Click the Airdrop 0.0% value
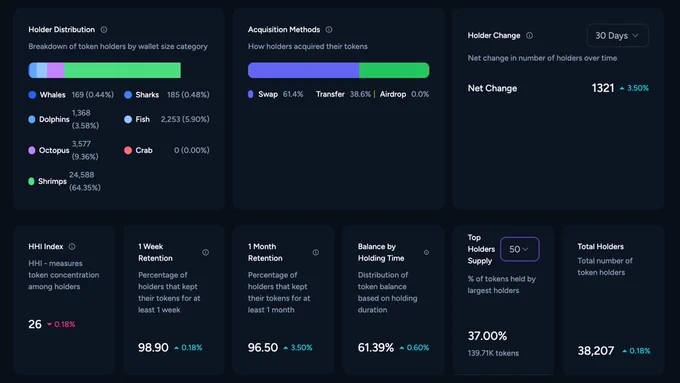The image size is (680, 383). [x=420, y=94]
